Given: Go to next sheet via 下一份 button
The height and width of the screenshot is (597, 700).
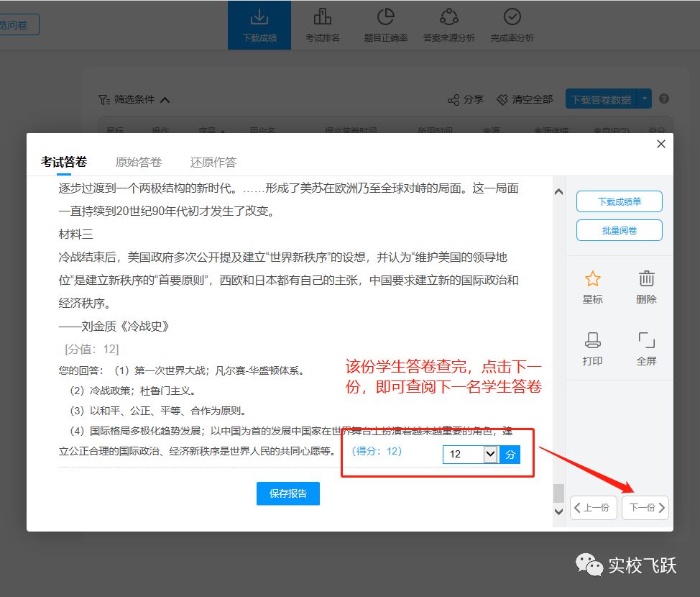Looking at the screenshot, I should [645, 507].
